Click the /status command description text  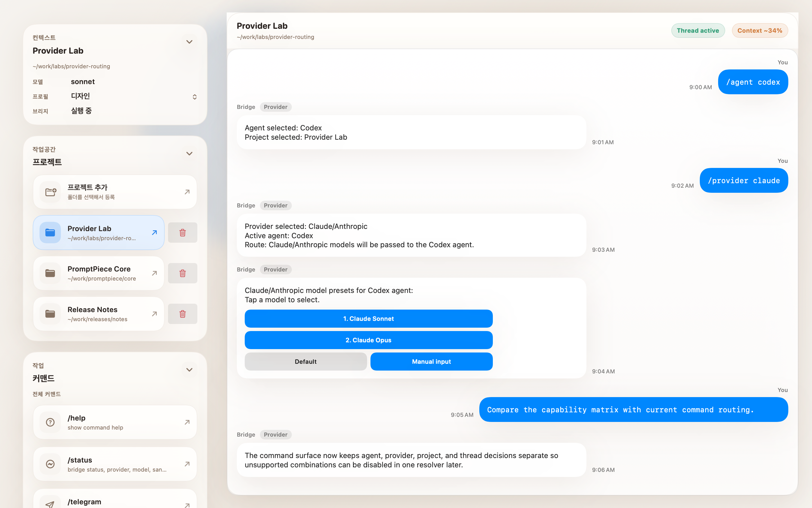click(x=117, y=469)
